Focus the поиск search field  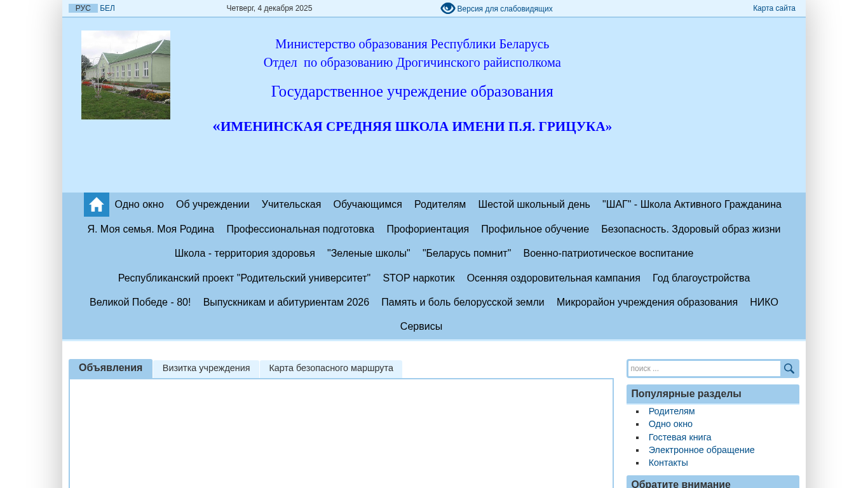(704, 369)
